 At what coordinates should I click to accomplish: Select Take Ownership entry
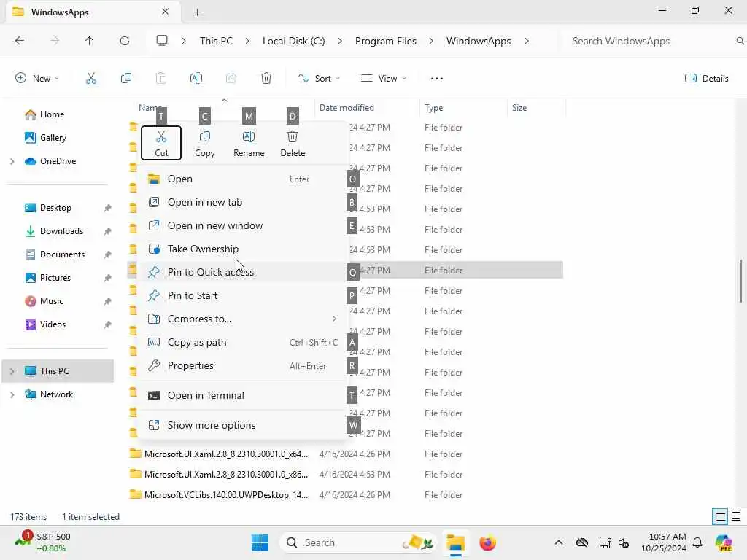(243, 249)
